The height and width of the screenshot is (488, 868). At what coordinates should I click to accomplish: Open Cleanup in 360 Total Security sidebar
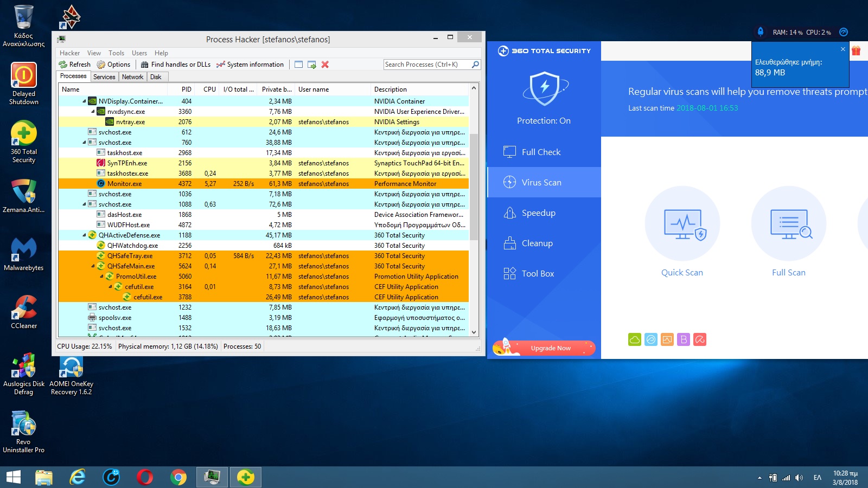click(537, 243)
